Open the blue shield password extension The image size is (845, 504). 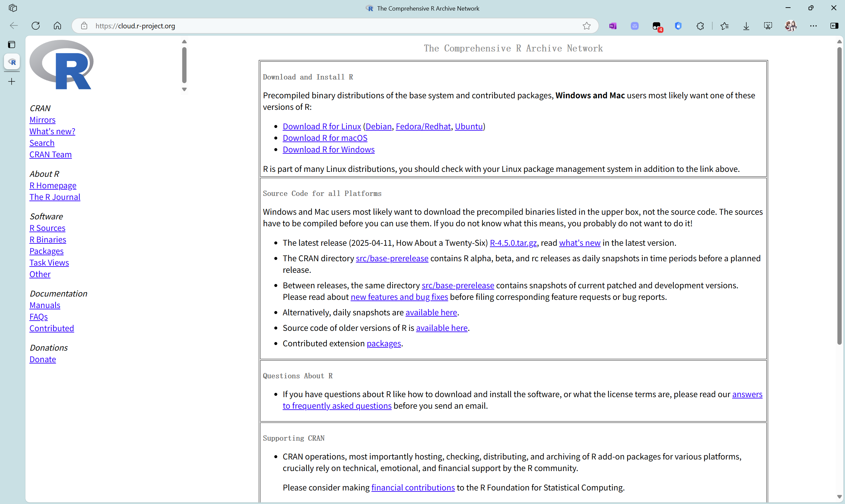[678, 26]
